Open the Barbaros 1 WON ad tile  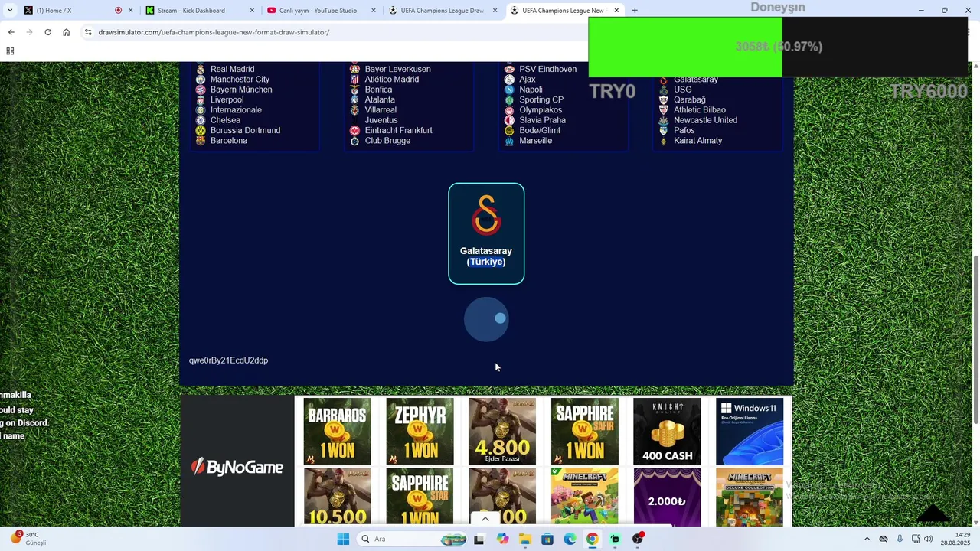pyautogui.click(x=337, y=431)
